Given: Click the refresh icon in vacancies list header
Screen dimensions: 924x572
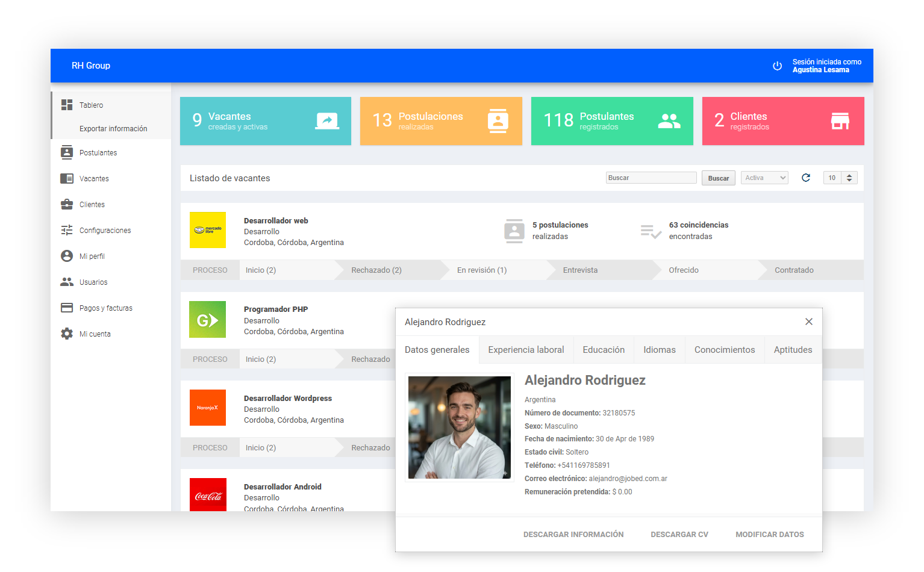Looking at the screenshot, I should pos(806,178).
